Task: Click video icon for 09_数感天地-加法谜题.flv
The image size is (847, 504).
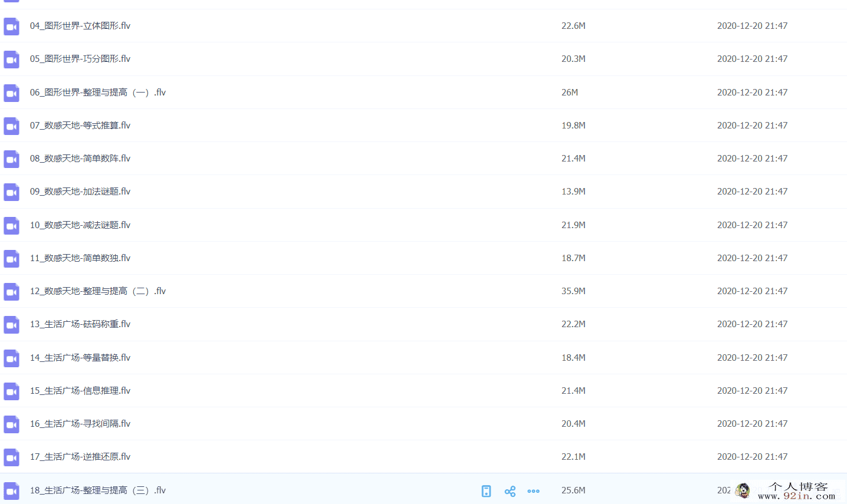Action: pyautogui.click(x=11, y=192)
